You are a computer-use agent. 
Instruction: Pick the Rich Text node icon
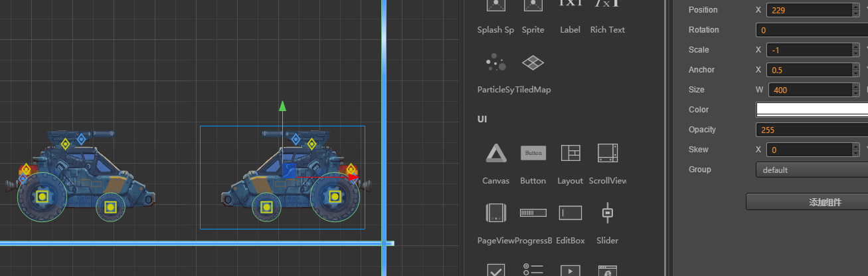pyautogui.click(x=607, y=3)
